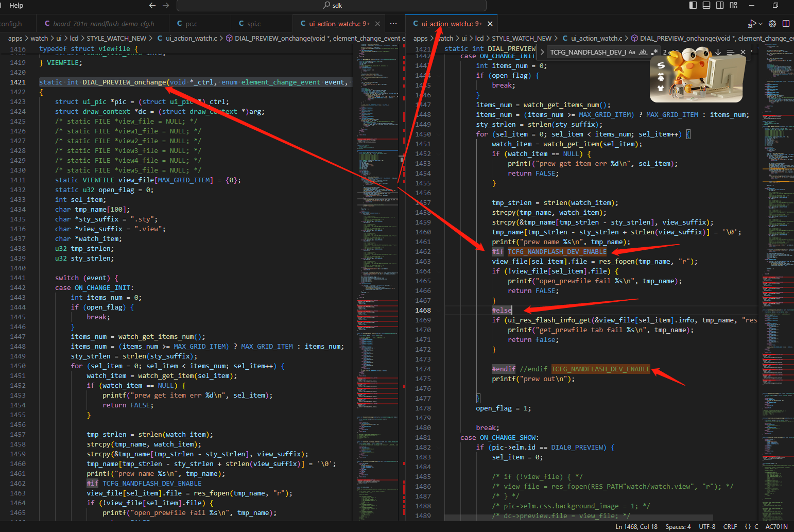Click the Run or Debug icon
This screenshot has height=532, width=794.
point(752,24)
